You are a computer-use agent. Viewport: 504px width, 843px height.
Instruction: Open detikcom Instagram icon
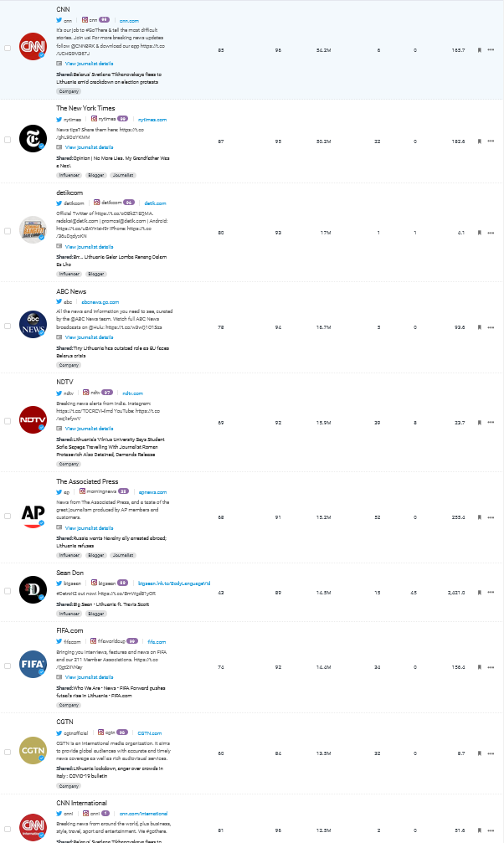[x=96, y=203]
